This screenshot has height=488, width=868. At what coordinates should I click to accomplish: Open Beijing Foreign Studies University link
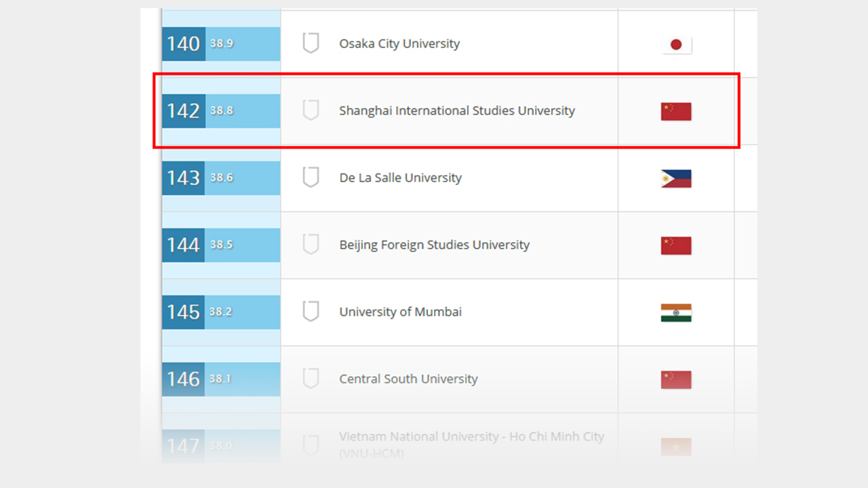point(434,245)
